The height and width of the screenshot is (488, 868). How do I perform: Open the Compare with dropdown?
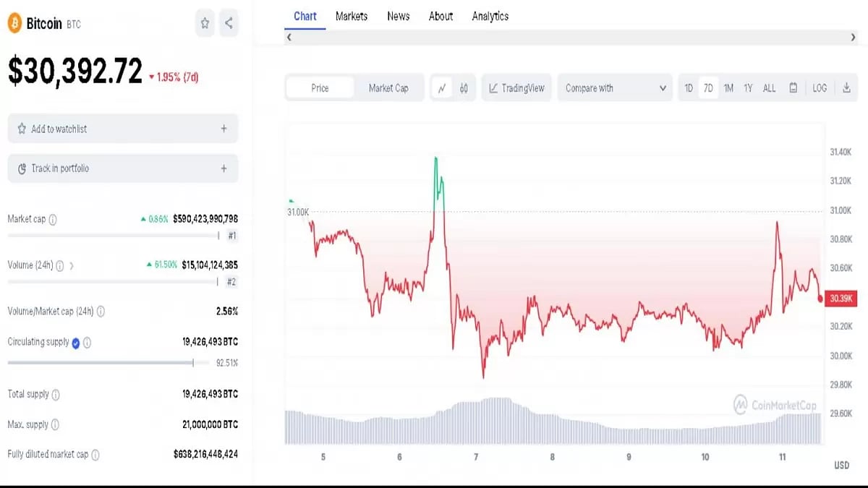pos(614,87)
